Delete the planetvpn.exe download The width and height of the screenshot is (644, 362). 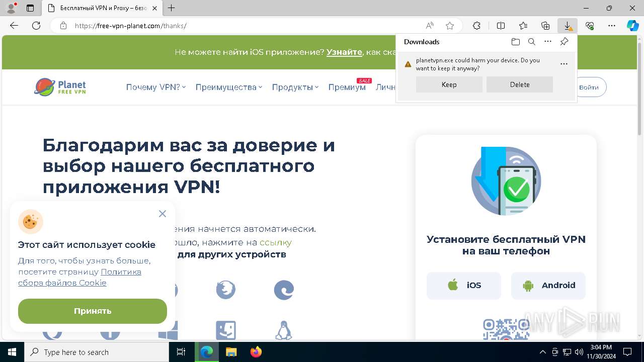point(519,84)
